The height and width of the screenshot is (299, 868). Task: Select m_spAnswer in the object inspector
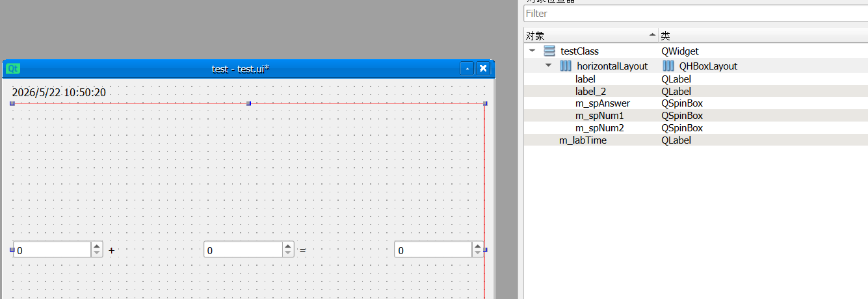pos(603,103)
